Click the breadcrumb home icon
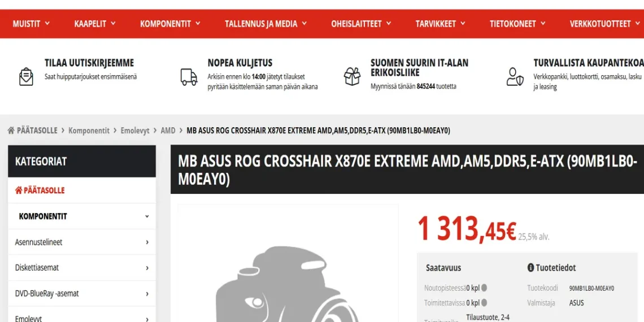This screenshot has height=322, width=644. coord(11,130)
